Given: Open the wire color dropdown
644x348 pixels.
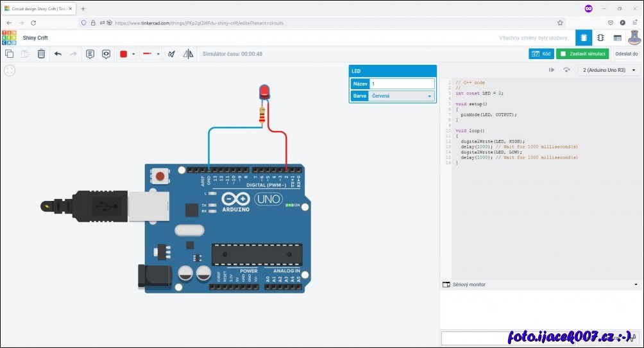Looking at the screenshot, I should tap(133, 54).
